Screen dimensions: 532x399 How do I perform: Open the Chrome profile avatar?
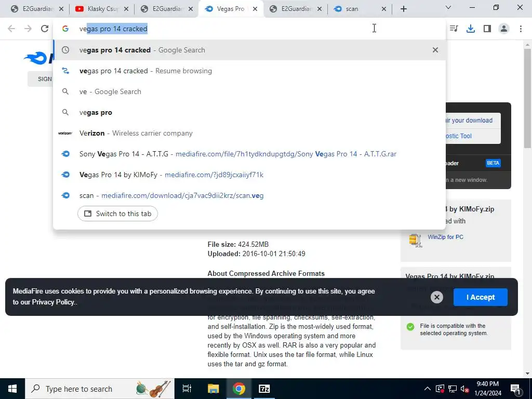tap(504, 29)
